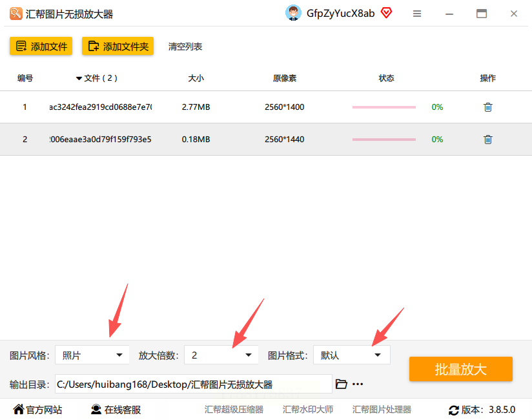Click 添加文件 button
The height and width of the screenshot is (420, 532).
pos(41,46)
